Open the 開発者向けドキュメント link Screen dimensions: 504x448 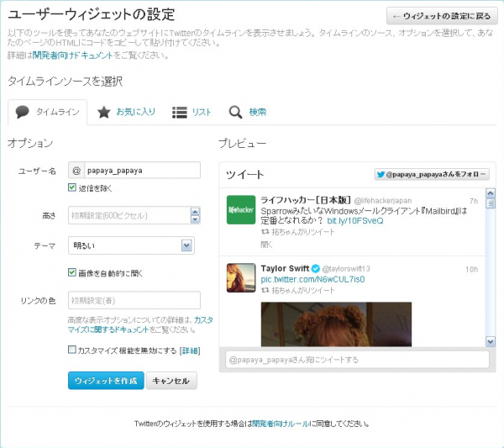(x=72, y=55)
